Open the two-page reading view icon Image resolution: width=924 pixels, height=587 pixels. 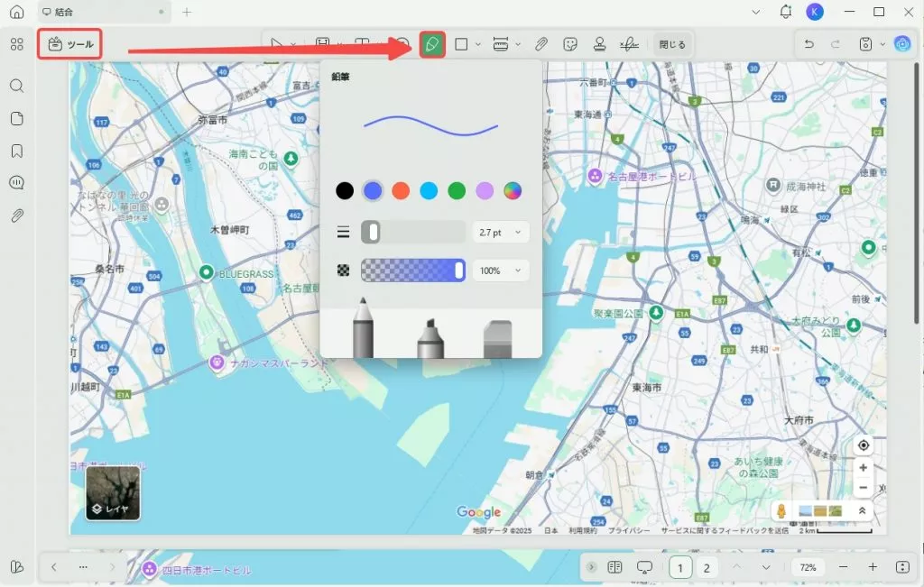click(614, 567)
